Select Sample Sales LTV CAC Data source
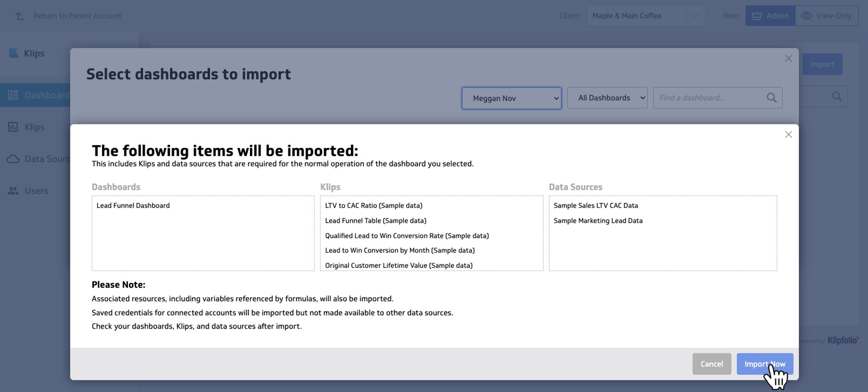 coord(596,206)
